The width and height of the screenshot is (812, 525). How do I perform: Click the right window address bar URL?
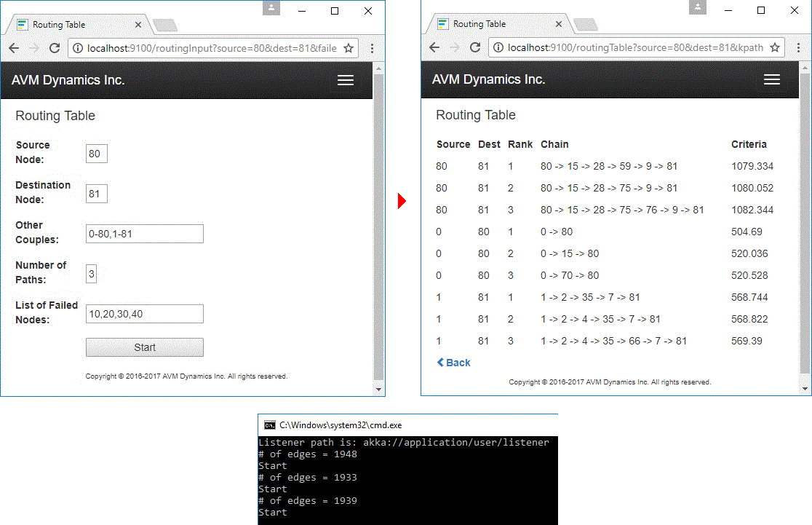[x=635, y=47]
